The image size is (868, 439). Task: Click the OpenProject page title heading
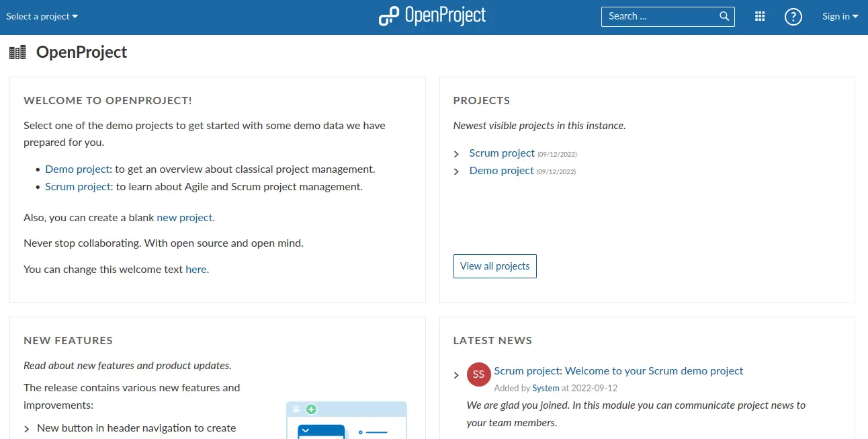point(81,52)
